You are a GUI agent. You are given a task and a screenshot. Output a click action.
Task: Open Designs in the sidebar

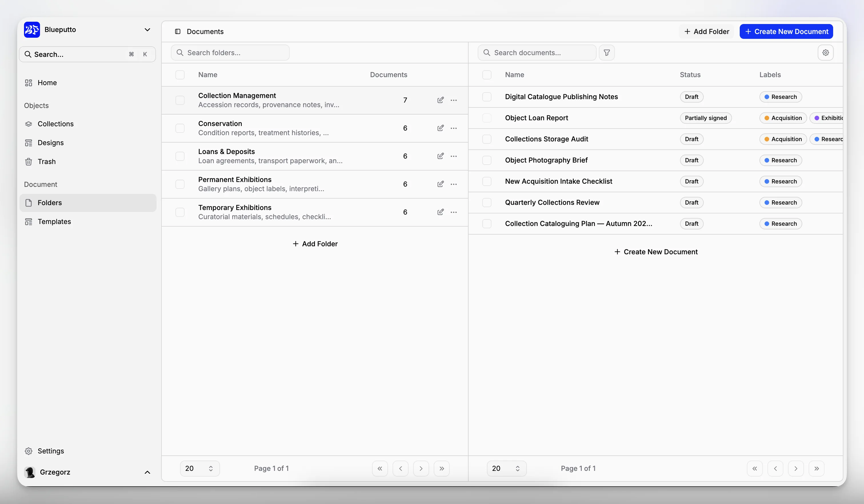point(88,143)
